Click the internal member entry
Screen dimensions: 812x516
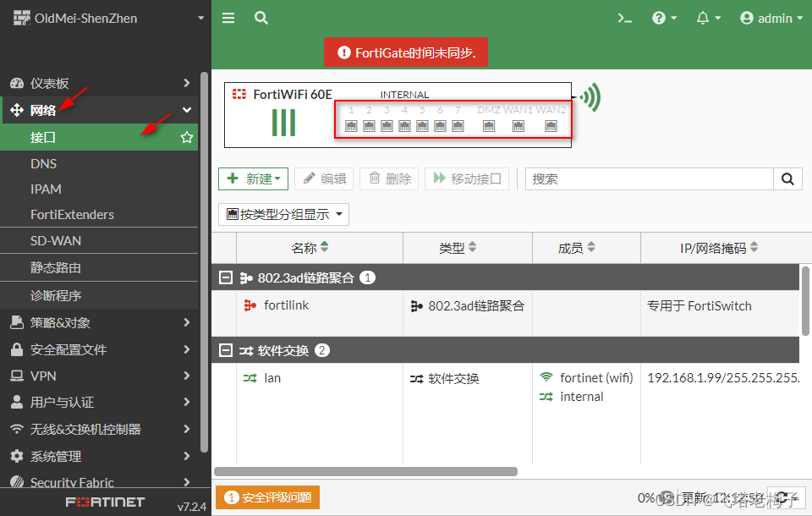coord(572,397)
